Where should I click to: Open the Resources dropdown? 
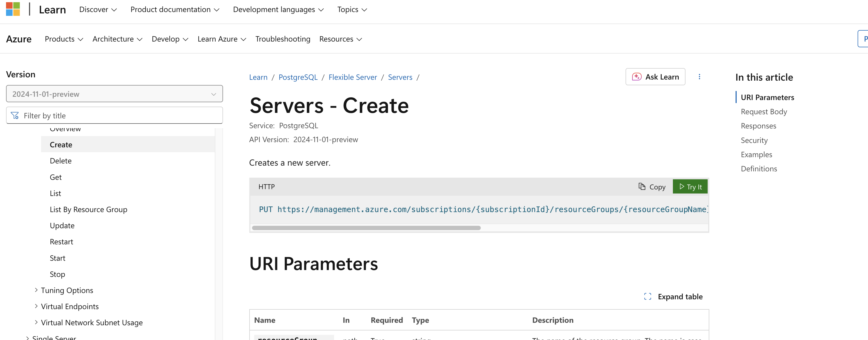coord(340,39)
